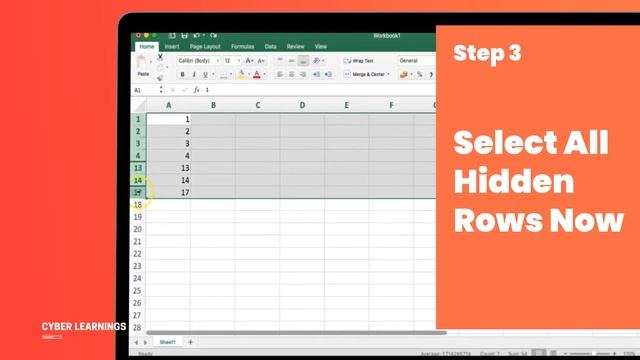Select column D header

pyautogui.click(x=302, y=105)
